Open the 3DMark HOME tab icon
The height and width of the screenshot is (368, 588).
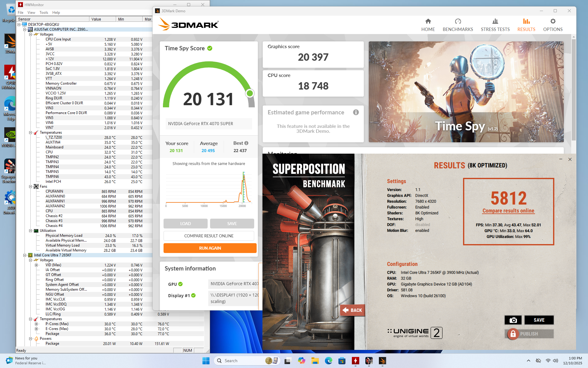point(428,21)
